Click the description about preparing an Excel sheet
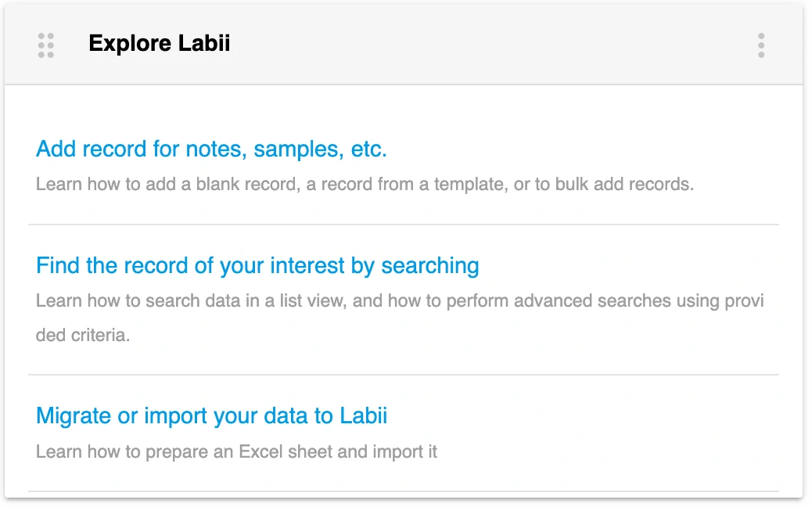 tap(236, 451)
